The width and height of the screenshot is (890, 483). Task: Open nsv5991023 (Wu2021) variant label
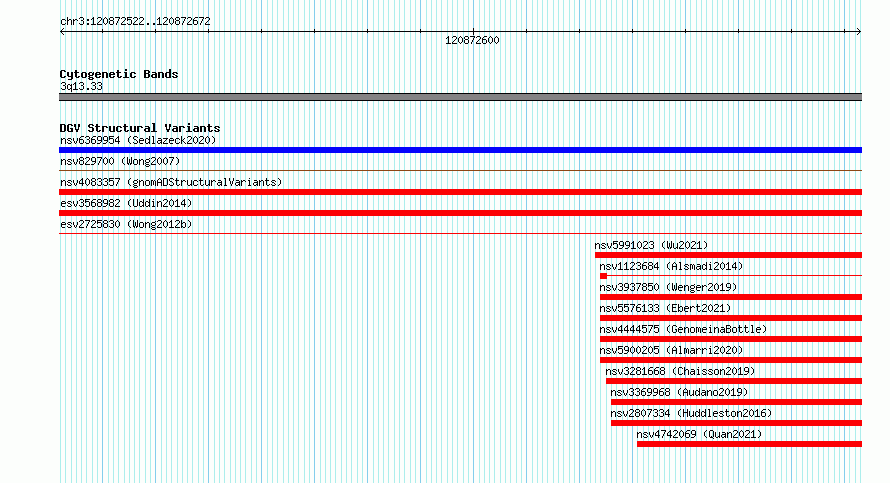coord(651,245)
